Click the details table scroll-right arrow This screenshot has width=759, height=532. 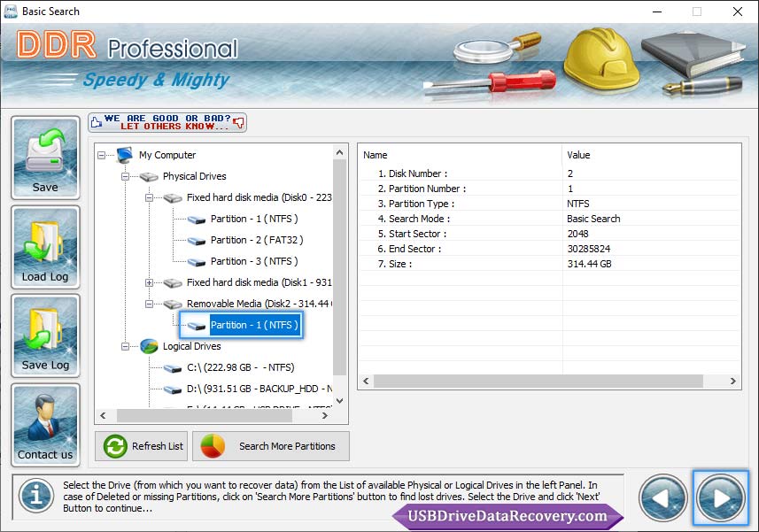pos(732,382)
